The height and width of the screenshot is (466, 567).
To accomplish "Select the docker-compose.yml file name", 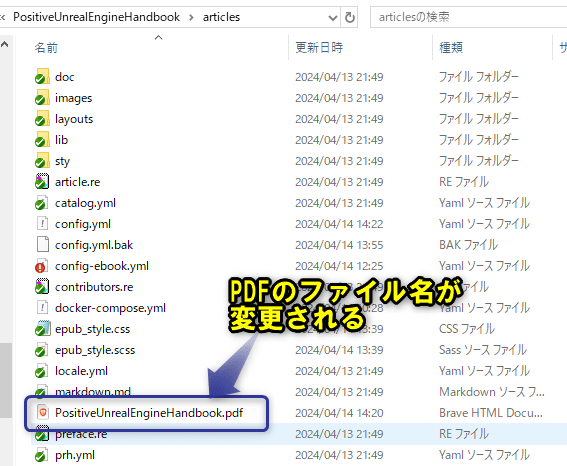I will [110, 308].
